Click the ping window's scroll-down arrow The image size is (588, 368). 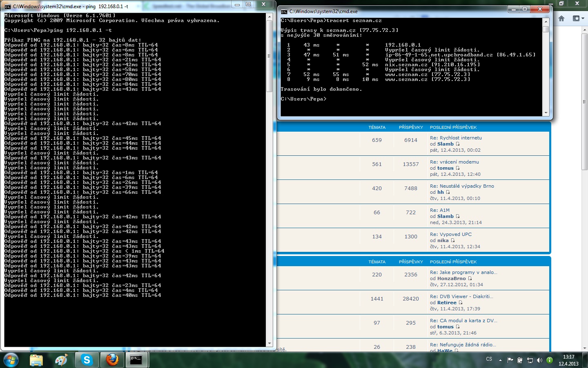(x=269, y=343)
